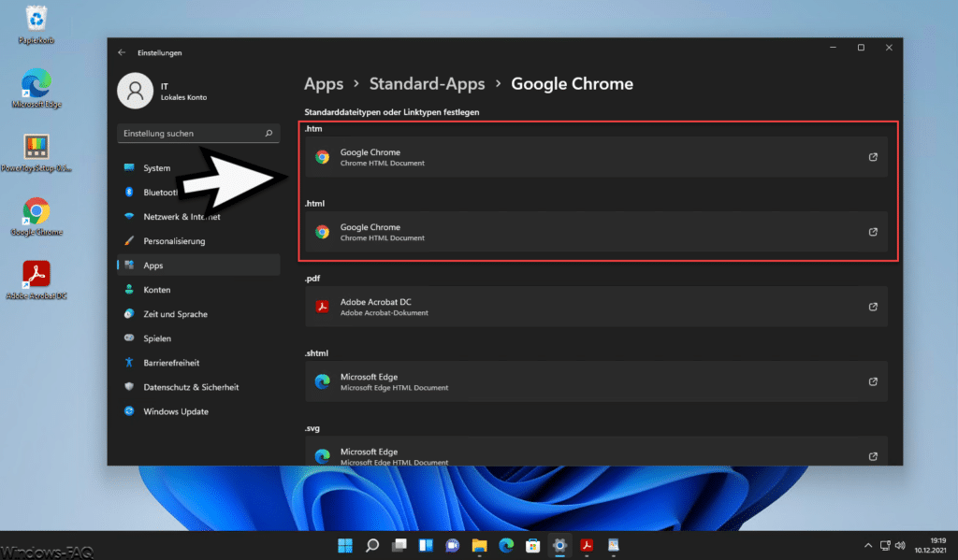Open the Windows Start button
This screenshot has width=958, height=560.
coord(345,545)
